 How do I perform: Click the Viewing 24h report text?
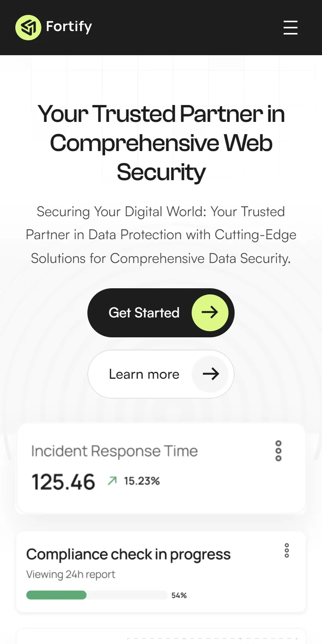point(71,574)
